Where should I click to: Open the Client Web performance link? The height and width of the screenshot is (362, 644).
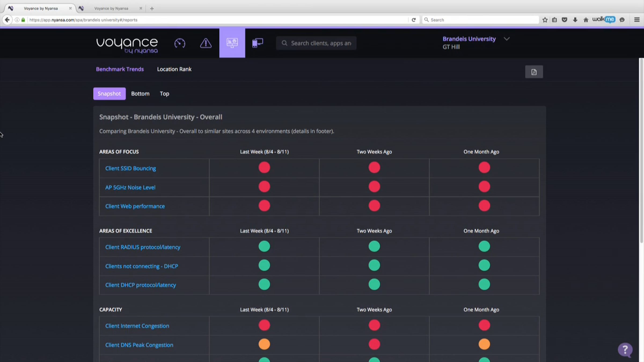[135, 206]
